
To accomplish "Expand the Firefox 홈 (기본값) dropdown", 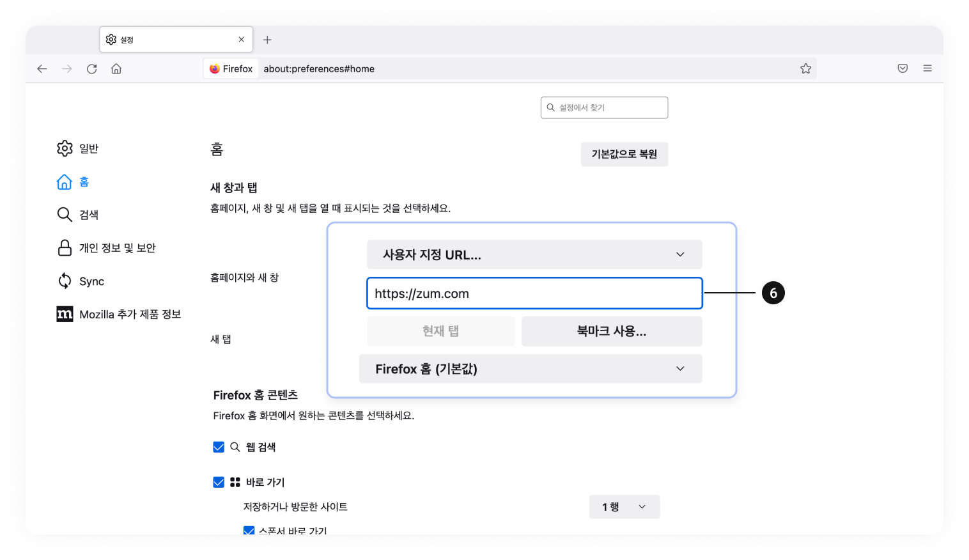I will point(531,369).
